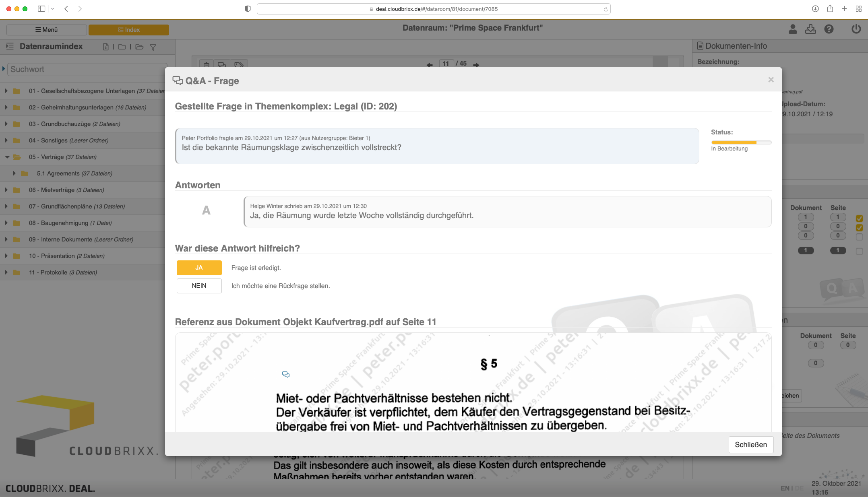The height and width of the screenshot is (497, 868).
Task: Select 08 - Baugenehmigung folder row
Action: (x=83, y=223)
